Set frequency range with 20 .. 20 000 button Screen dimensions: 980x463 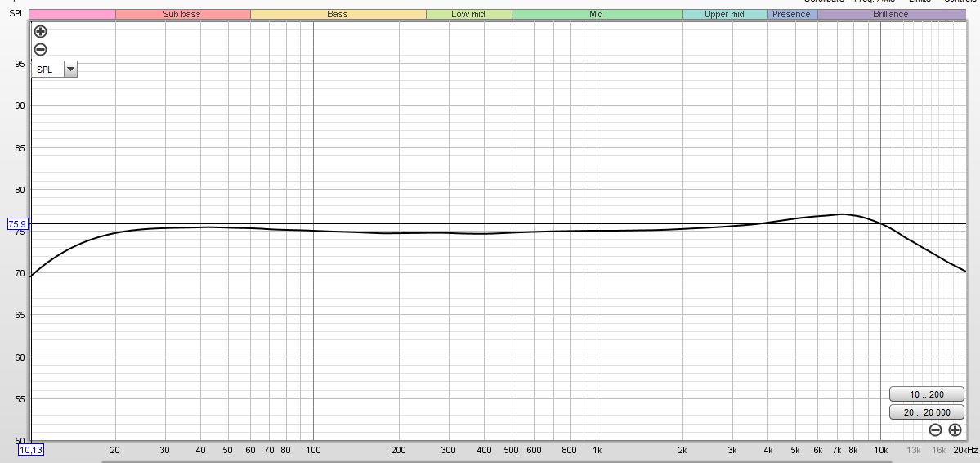pos(927,412)
